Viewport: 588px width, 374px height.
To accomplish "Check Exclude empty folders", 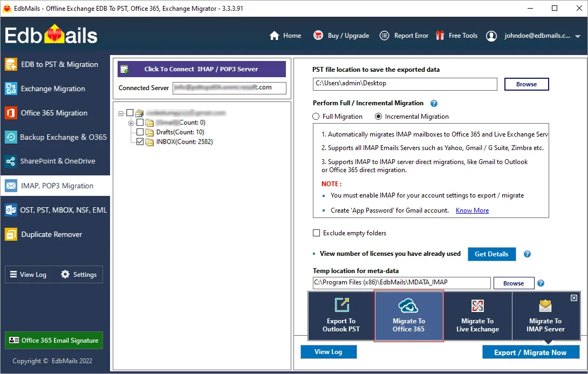I will coord(317,233).
